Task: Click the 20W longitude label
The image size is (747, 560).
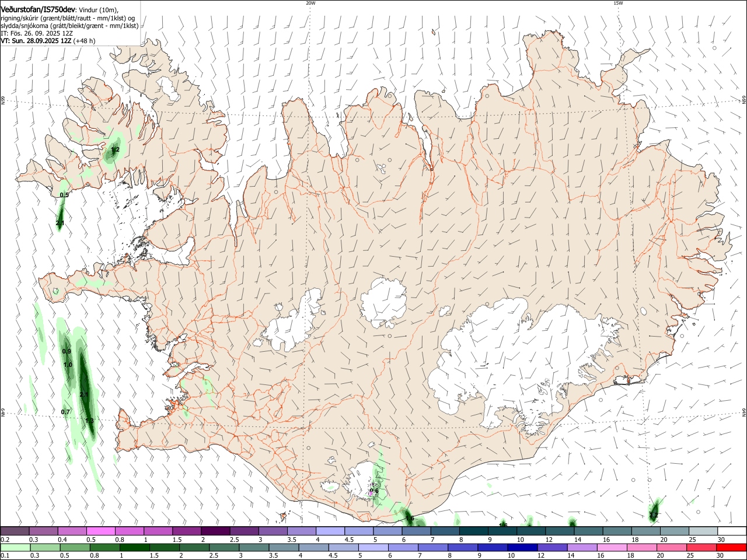Action: [310, 3]
